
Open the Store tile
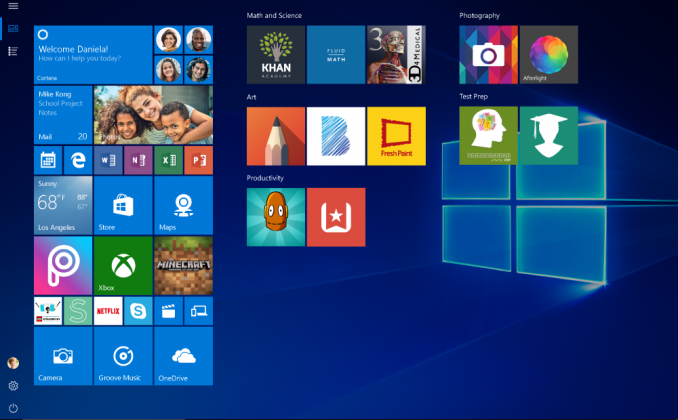[x=123, y=205]
